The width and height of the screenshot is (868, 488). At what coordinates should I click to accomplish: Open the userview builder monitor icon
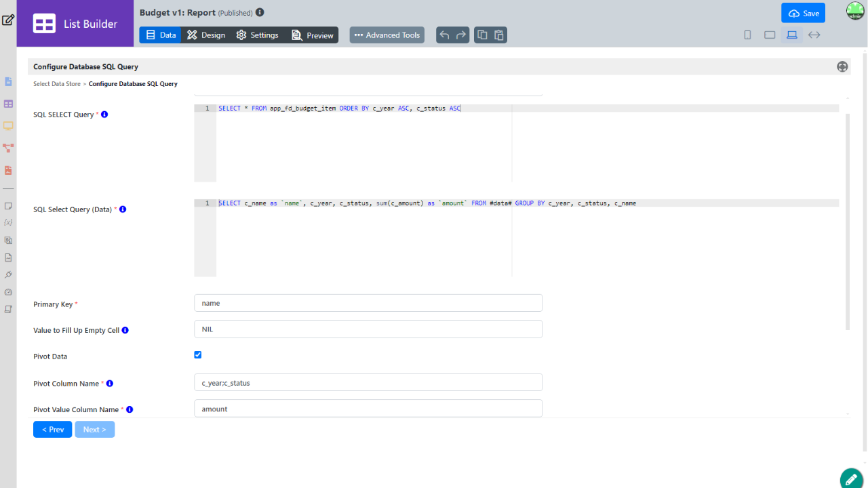8,125
